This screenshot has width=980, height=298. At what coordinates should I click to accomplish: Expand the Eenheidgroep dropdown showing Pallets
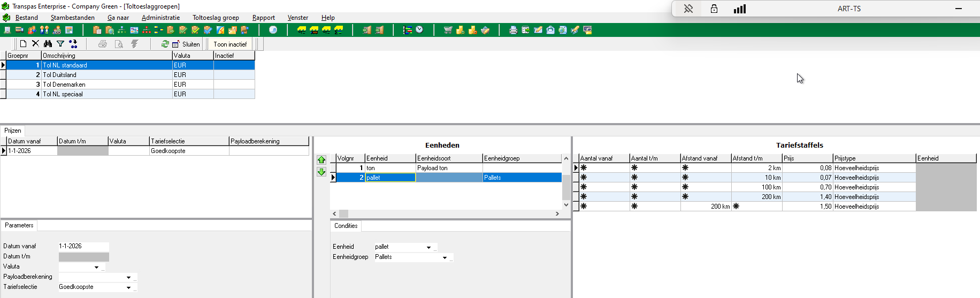tap(445, 257)
